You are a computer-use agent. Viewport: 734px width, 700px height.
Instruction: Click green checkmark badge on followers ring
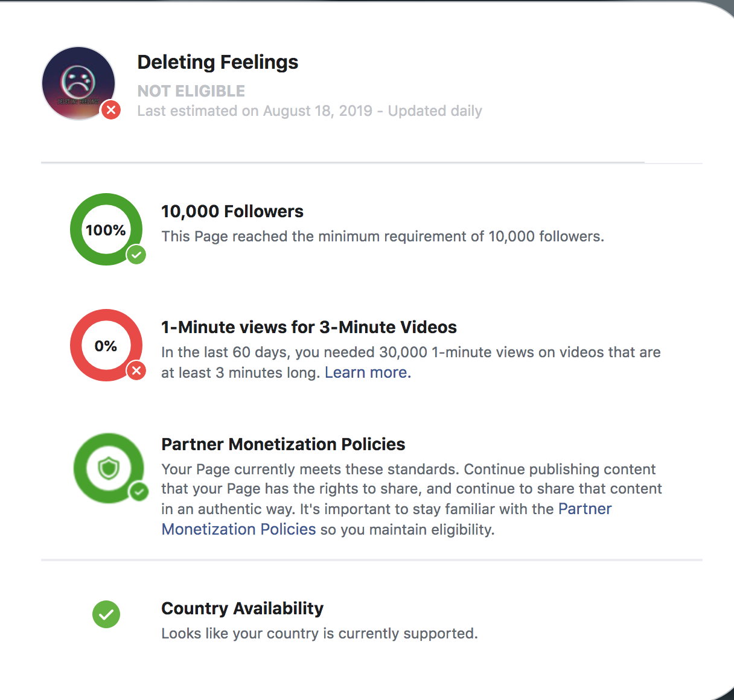(x=136, y=255)
